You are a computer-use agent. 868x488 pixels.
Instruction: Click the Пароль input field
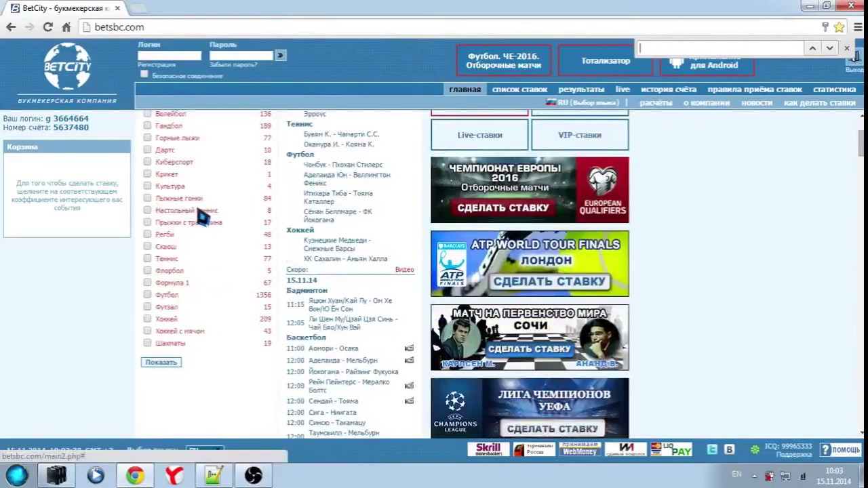241,56
